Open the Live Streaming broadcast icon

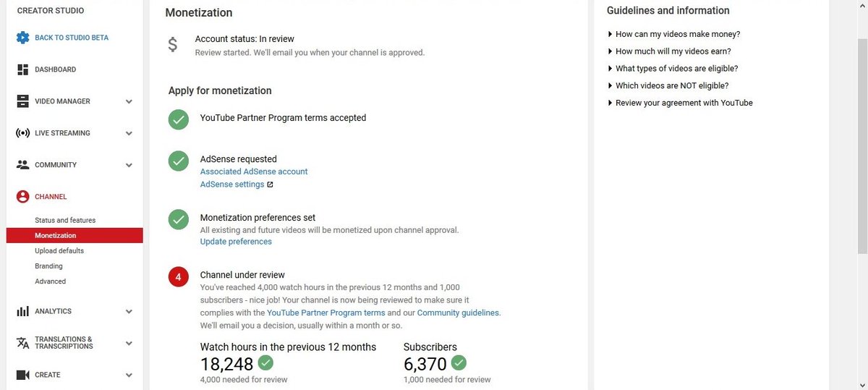[22, 133]
